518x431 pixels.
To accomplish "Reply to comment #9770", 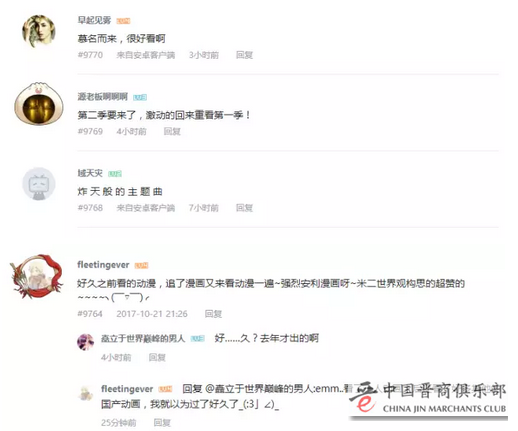I will (244, 55).
